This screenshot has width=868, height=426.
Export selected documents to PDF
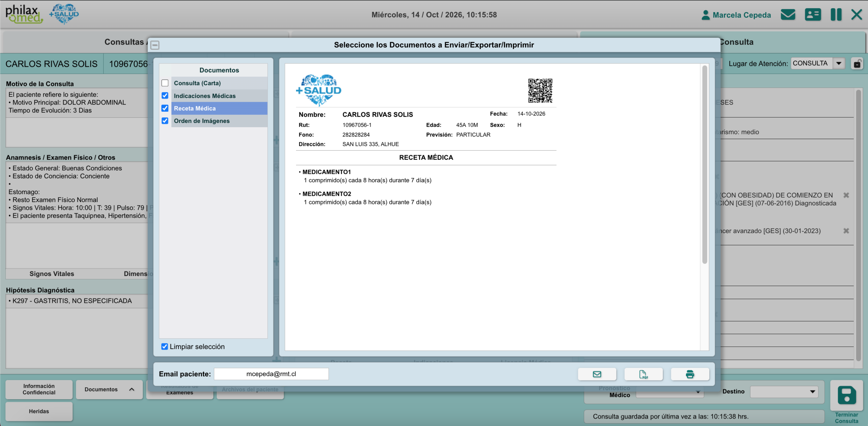click(643, 374)
